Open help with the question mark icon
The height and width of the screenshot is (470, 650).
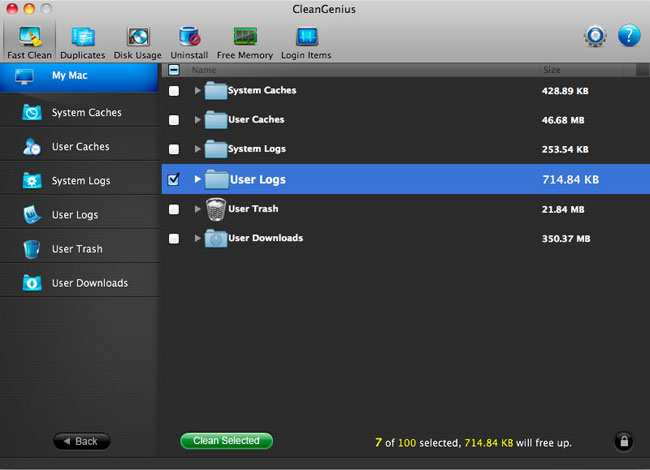pos(629,36)
